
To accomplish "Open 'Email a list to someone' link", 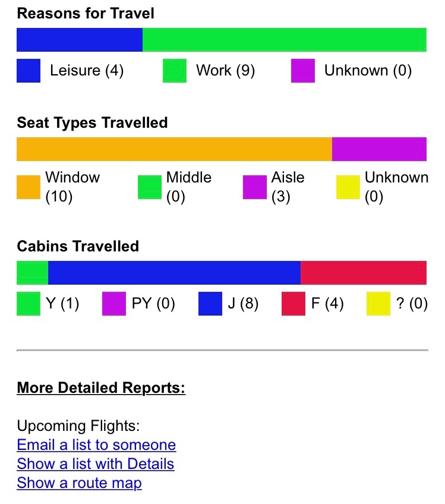I will pos(96,445).
